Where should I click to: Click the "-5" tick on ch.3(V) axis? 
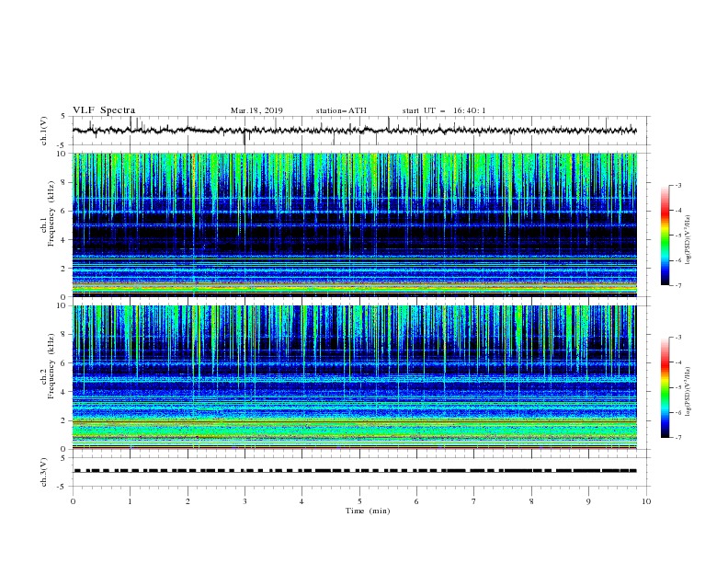62,487
